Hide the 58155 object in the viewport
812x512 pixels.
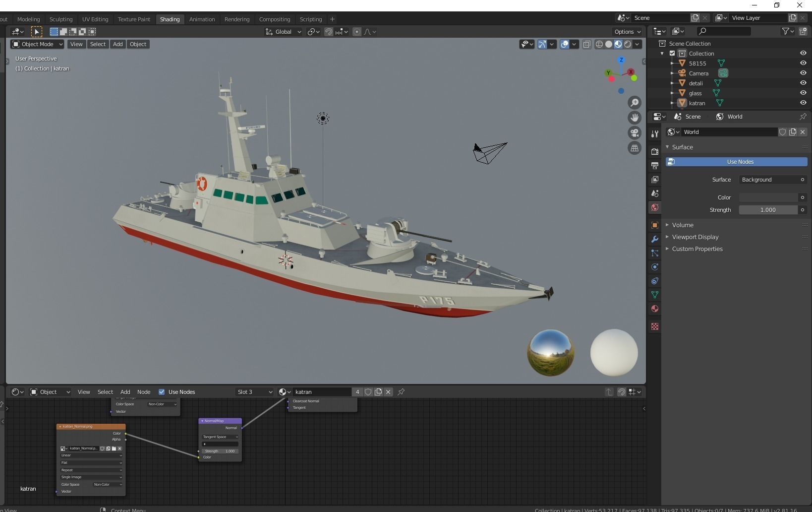point(803,63)
